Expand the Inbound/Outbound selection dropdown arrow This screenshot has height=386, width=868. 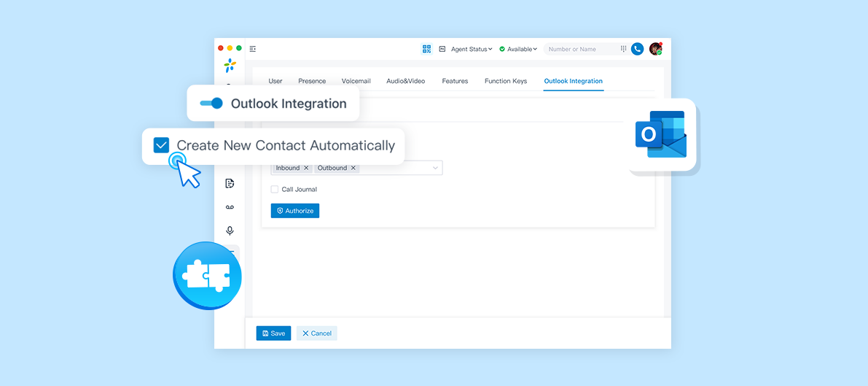436,168
